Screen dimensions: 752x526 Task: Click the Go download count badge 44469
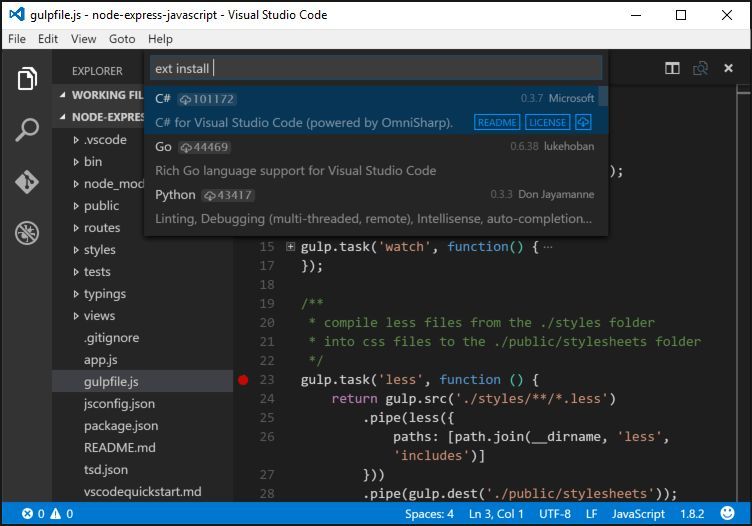click(x=205, y=147)
